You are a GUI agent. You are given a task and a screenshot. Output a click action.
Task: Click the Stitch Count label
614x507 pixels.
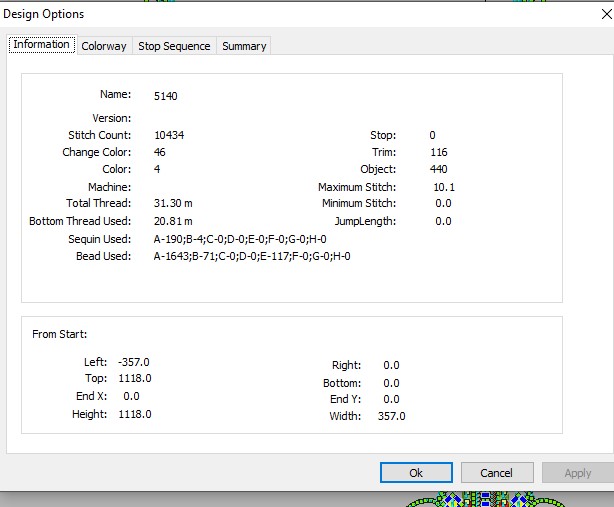(x=100, y=135)
